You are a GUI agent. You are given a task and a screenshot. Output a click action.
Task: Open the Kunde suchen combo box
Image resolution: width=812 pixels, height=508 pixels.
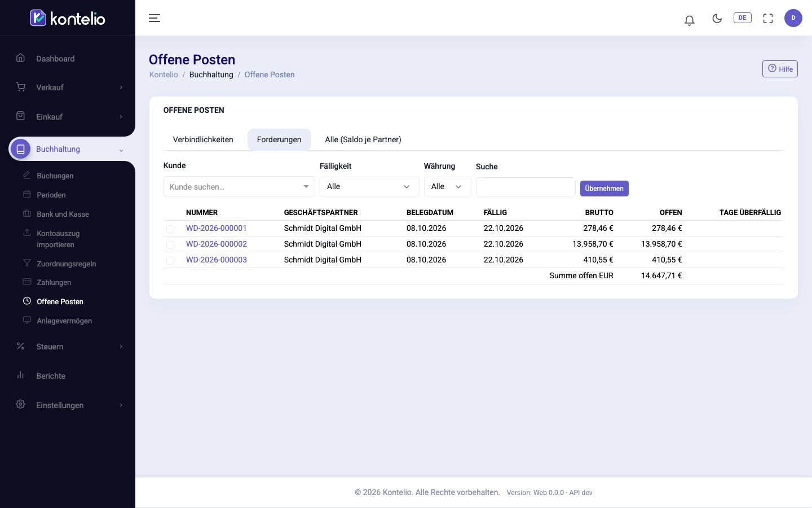(x=239, y=186)
